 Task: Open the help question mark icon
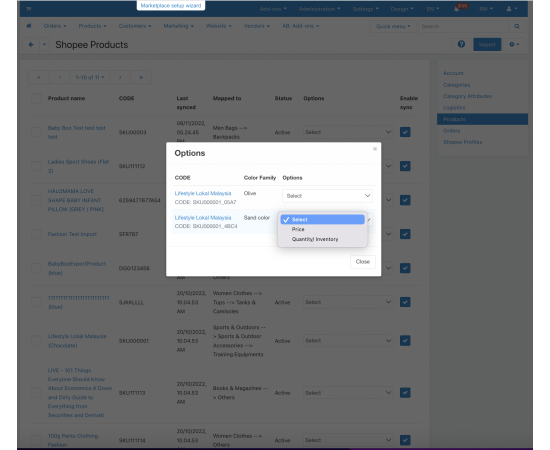click(x=461, y=44)
